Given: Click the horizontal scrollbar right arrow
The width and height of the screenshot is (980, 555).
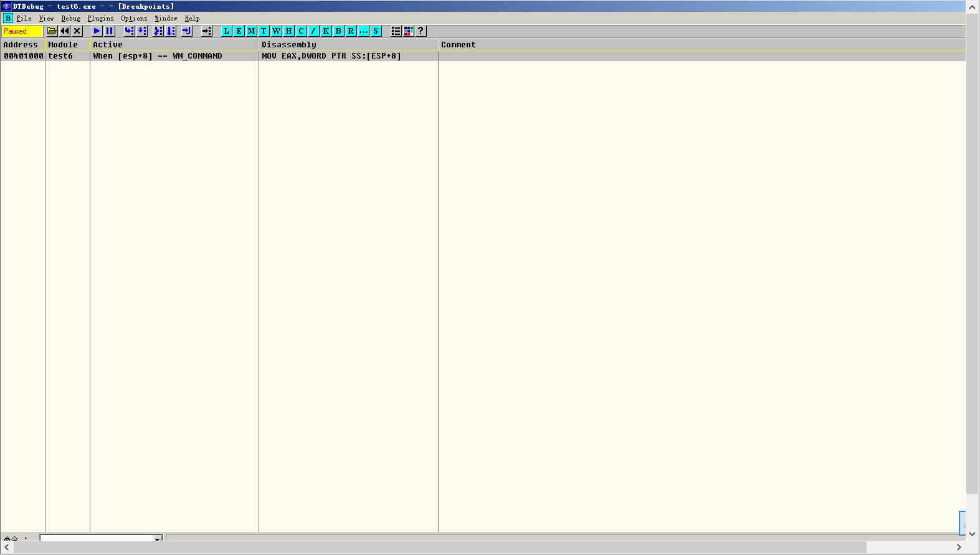Looking at the screenshot, I should coord(959,547).
